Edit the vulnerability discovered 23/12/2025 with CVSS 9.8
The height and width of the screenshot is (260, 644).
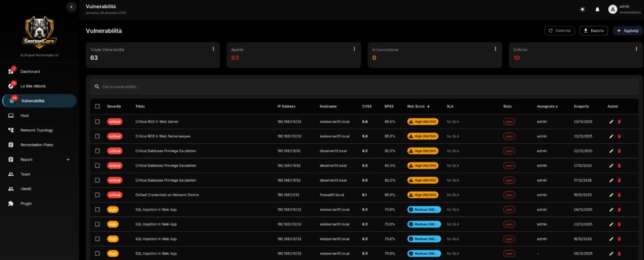click(611, 121)
